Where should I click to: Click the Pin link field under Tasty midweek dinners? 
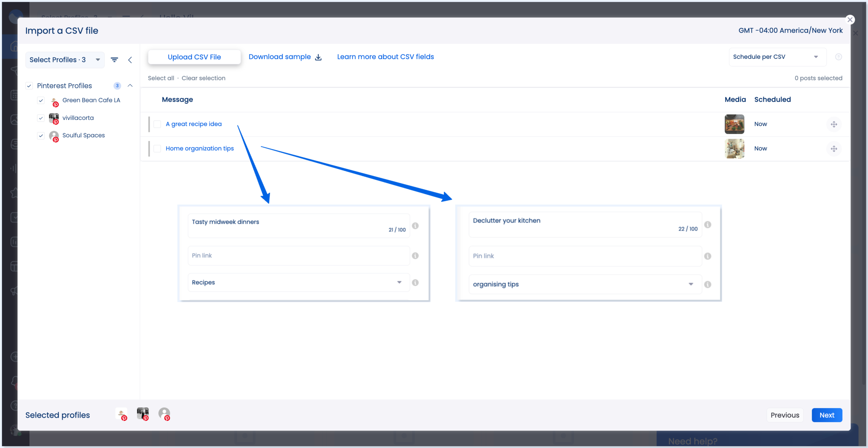point(299,256)
